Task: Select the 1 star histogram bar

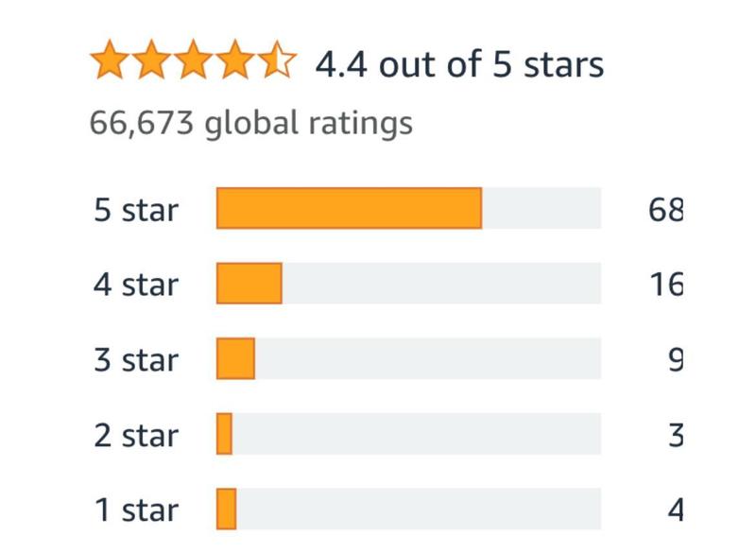Action: (x=408, y=510)
